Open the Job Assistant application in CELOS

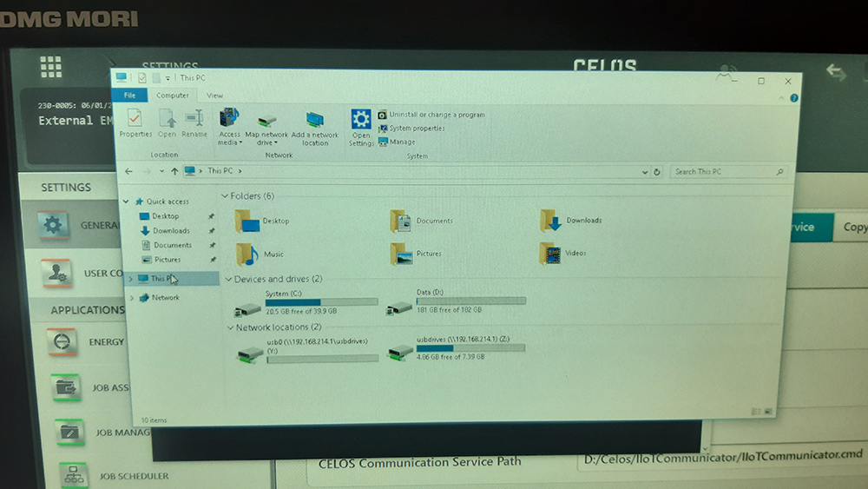click(90, 387)
